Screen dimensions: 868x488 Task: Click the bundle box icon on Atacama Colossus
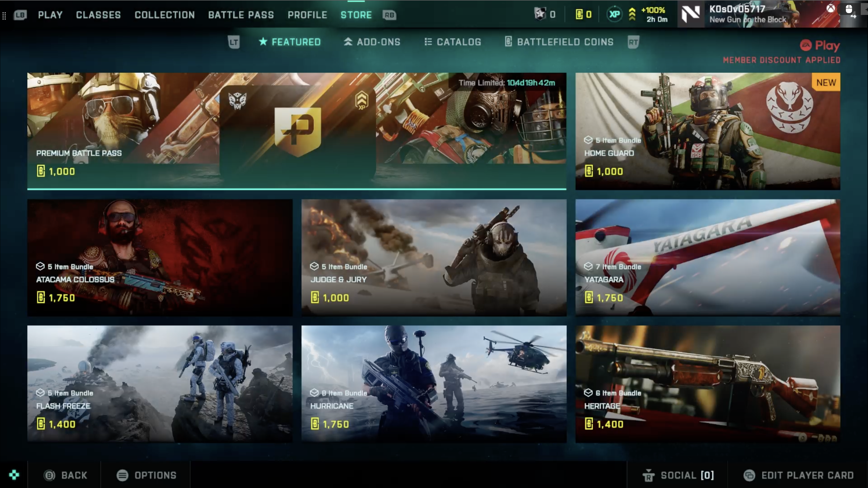40,266
